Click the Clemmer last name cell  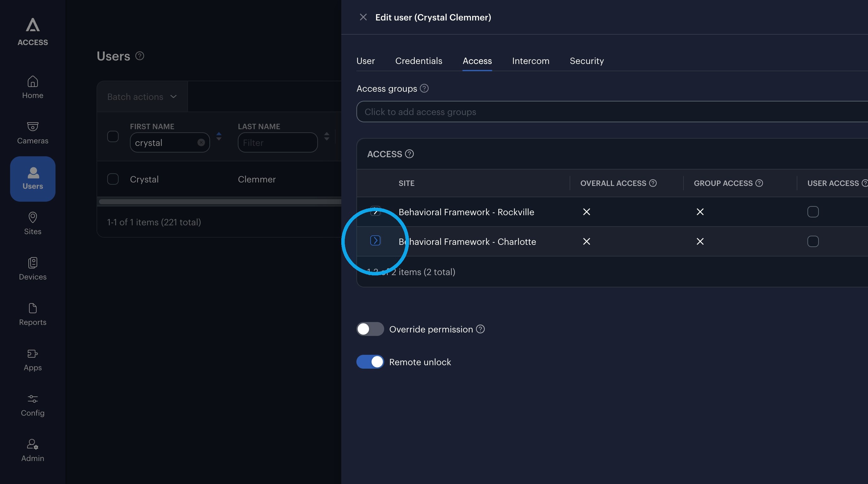(257, 179)
